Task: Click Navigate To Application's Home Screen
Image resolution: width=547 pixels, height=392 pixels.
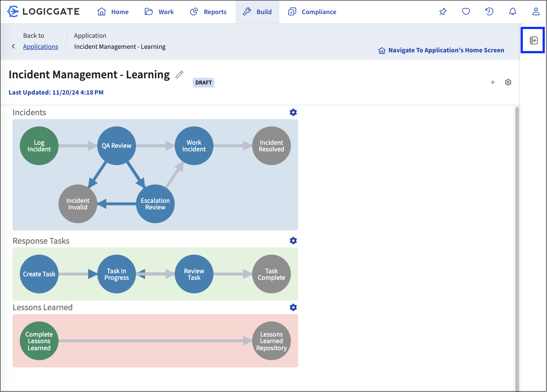Action: pyautogui.click(x=441, y=50)
